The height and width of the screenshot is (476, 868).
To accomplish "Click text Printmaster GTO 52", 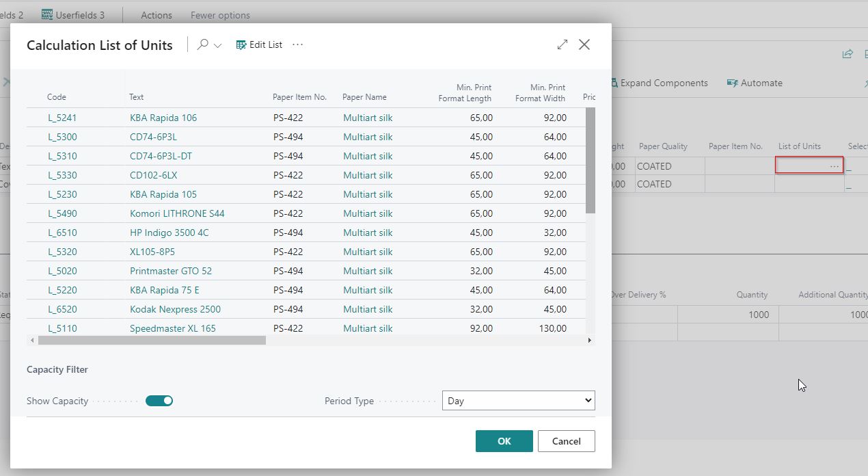I will tap(171, 271).
